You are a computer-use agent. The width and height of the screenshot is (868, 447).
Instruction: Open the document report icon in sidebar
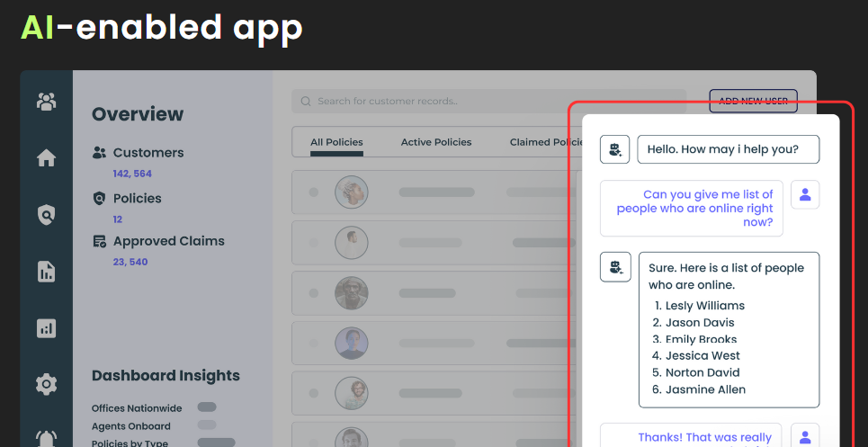46,272
